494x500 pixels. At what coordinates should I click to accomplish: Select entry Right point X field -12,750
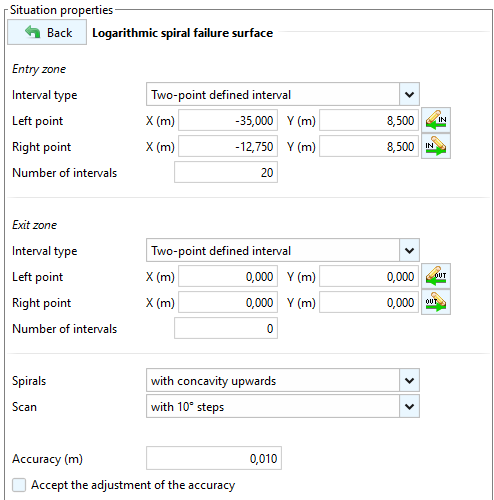(x=228, y=146)
